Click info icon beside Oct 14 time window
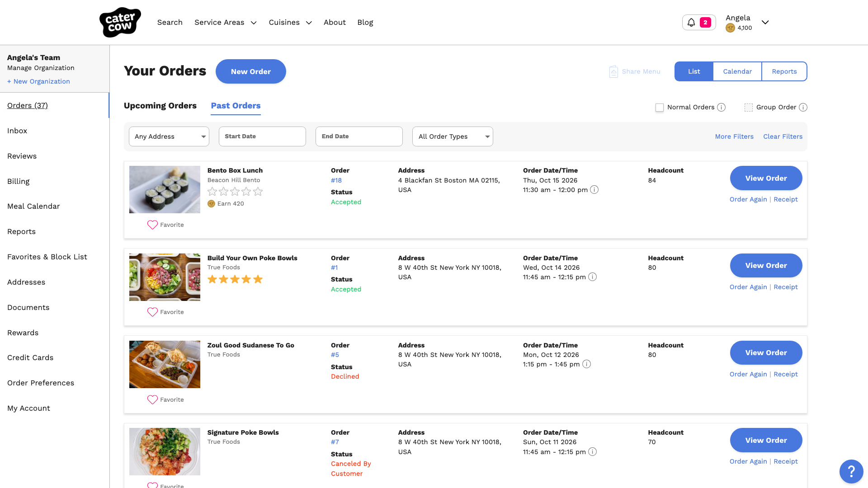868x488 pixels. click(x=592, y=277)
